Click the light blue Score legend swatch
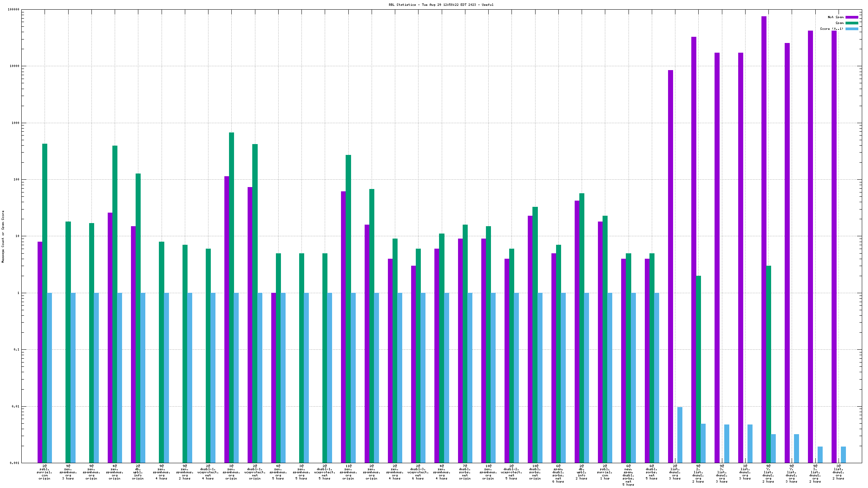Image resolution: width=868 pixels, height=488 pixels. [x=852, y=29]
